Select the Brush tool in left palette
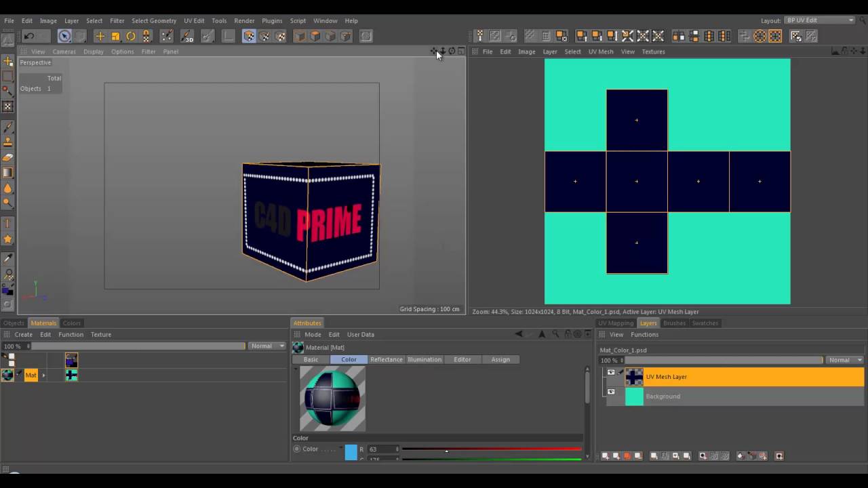Viewport: 868px width, 488px height. point(8,127)
